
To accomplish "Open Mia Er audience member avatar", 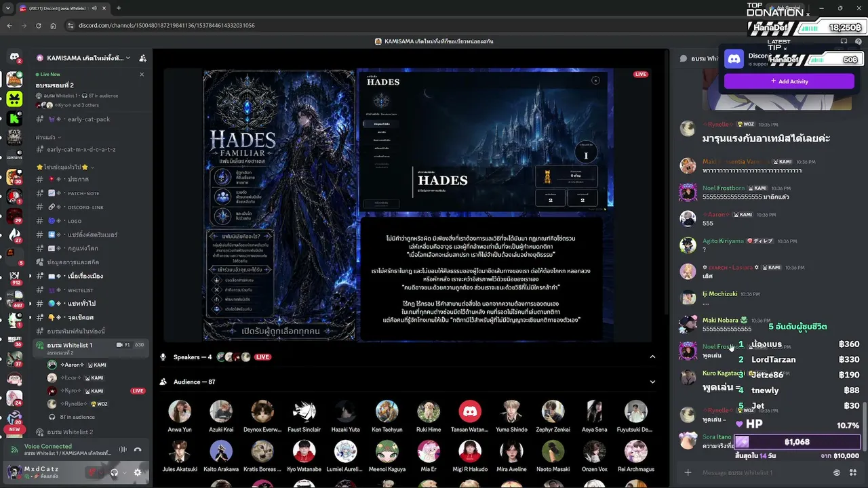I will tap(429, 451).
